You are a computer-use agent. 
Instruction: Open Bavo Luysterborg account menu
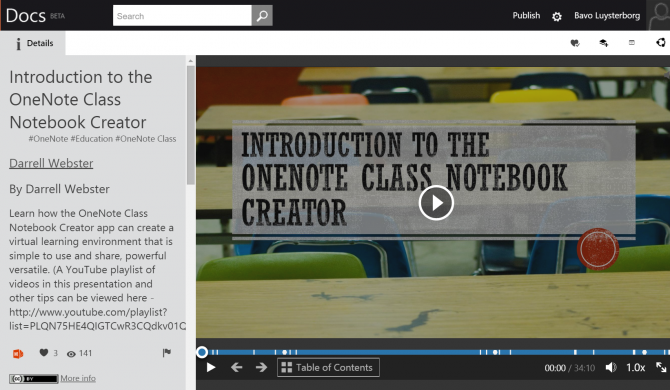click(x=607, y=16)
